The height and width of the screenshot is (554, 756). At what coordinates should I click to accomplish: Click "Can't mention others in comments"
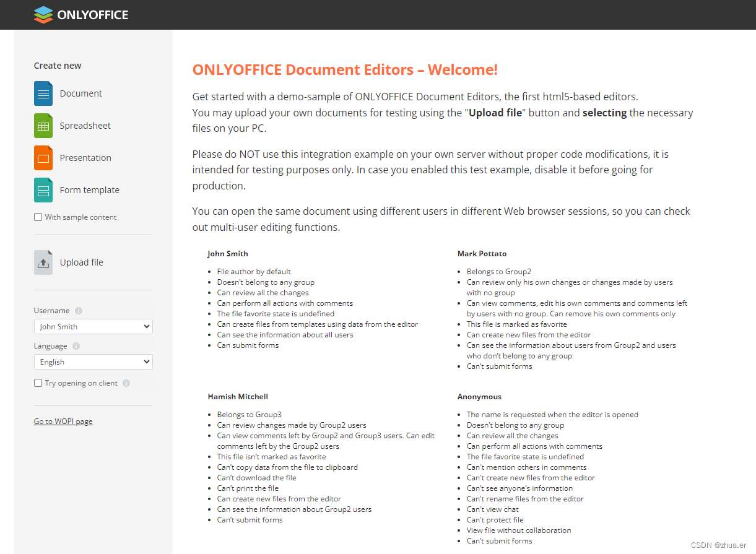pyautogui.click(x=527, y=467)
